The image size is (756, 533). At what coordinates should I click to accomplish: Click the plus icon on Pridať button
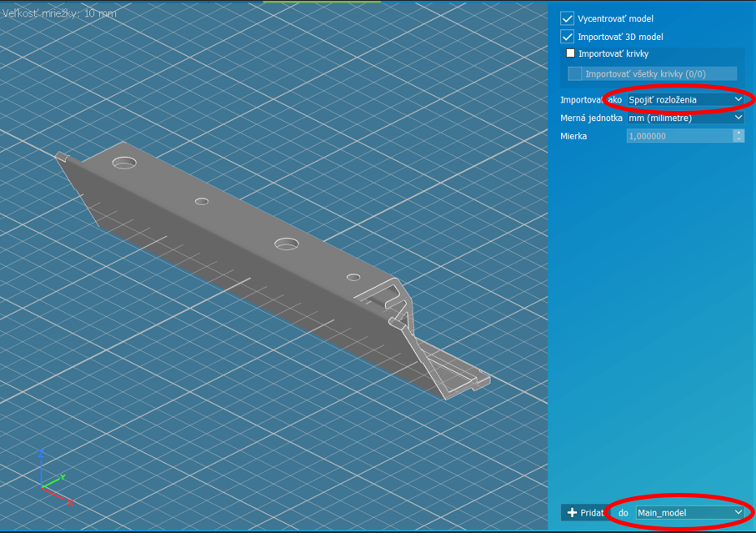click(x=572, y=512)
